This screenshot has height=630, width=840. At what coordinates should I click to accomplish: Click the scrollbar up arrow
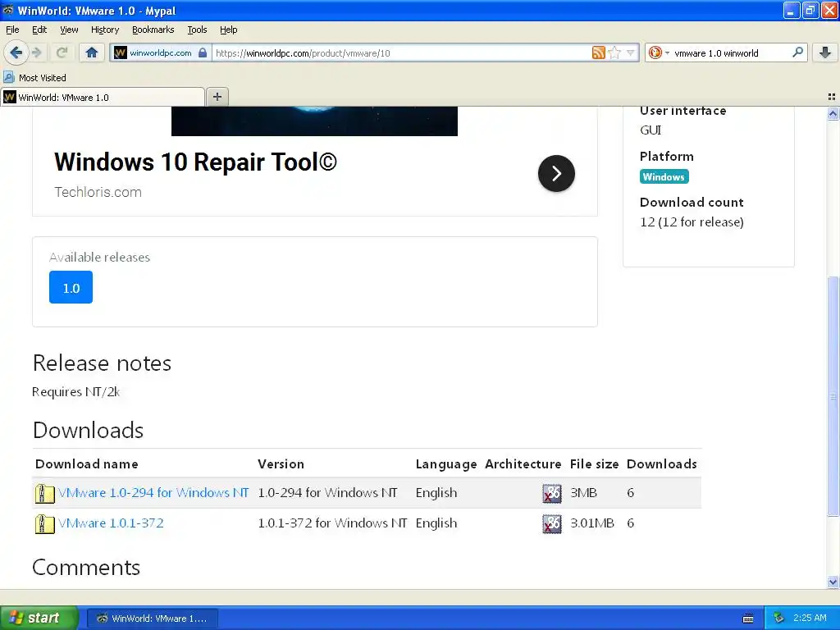833,113
